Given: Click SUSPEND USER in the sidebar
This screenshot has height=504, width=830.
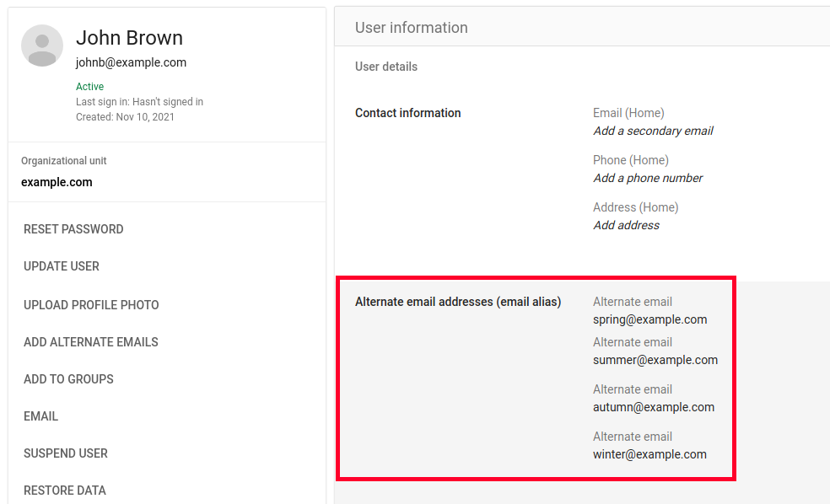Looking at the screenshot, I should (x=66, y=453).
